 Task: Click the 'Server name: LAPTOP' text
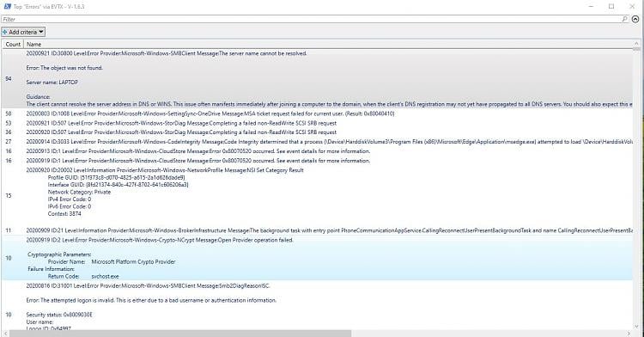(52, 83)
